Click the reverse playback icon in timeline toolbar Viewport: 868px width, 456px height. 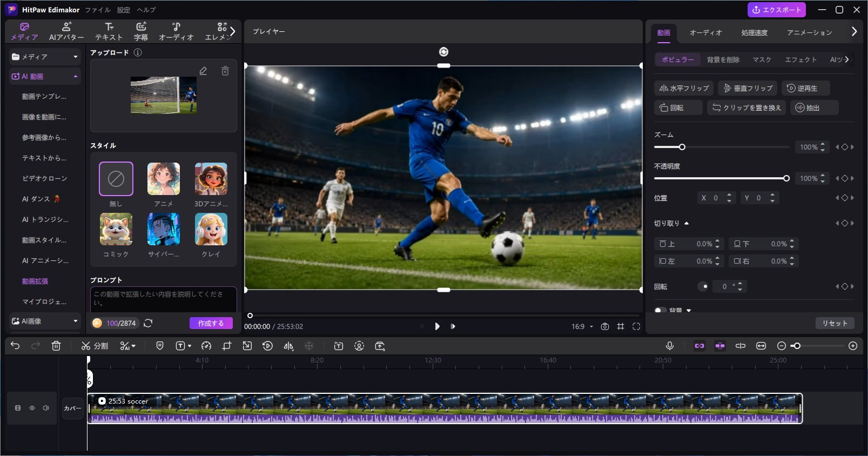tap(267, 346)
